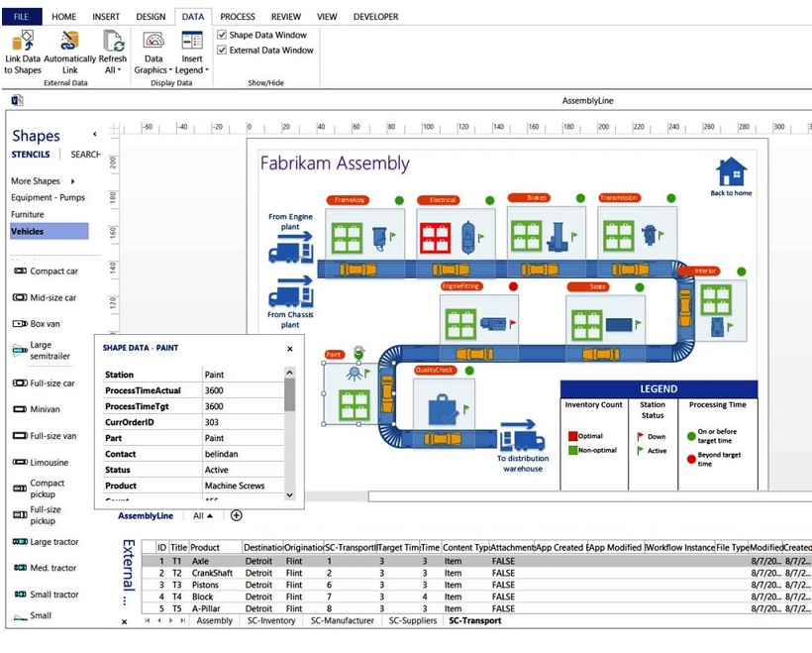The image size is (812, 653).
Task: Switch to the PROCESS ribbon tab
Action: (x=238, y=17)
